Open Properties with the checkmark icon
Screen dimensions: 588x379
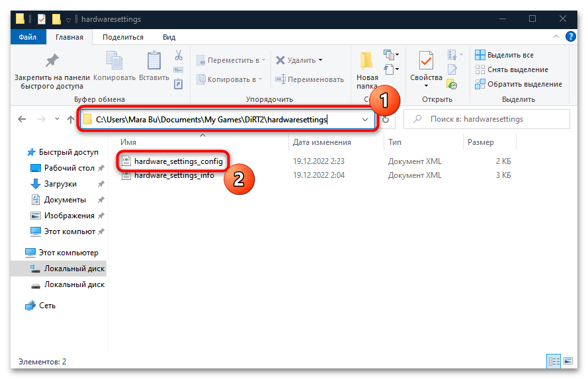pos(426,62)
